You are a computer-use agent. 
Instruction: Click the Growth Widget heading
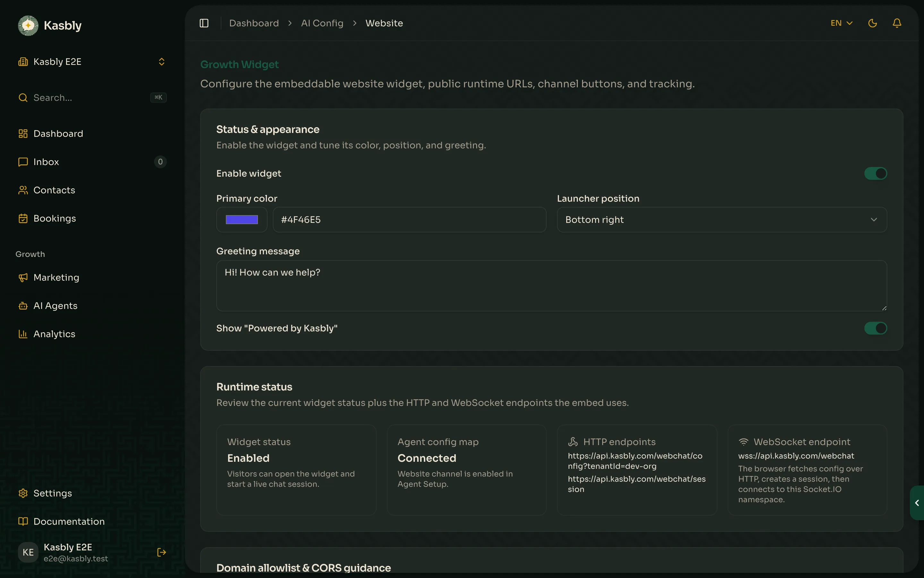coord(239,65)
